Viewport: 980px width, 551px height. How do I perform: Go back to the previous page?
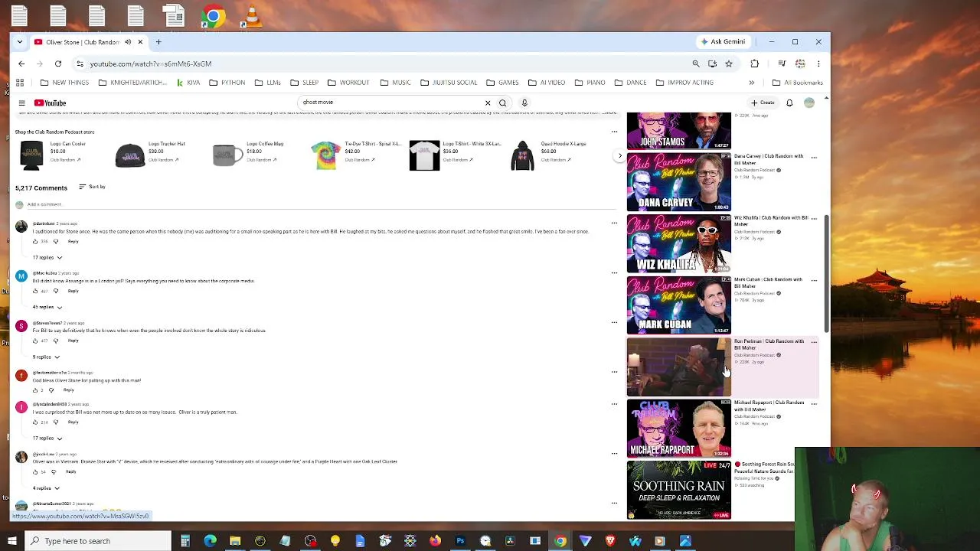click(21, 64)
